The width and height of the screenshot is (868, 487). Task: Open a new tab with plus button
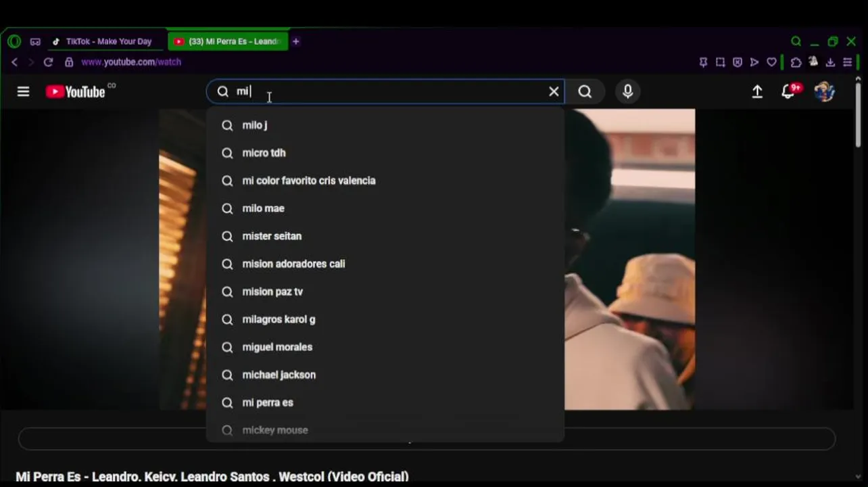(295, 41)
